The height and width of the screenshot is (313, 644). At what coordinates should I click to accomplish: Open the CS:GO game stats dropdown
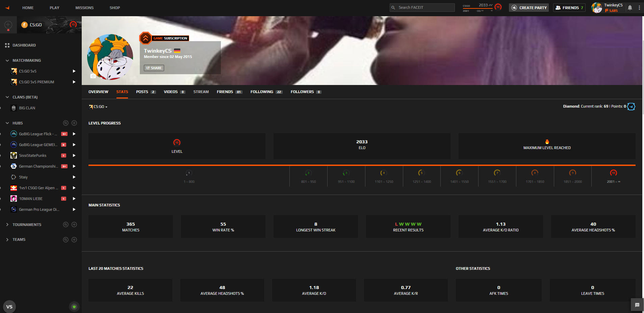click(x=98, y=107)
